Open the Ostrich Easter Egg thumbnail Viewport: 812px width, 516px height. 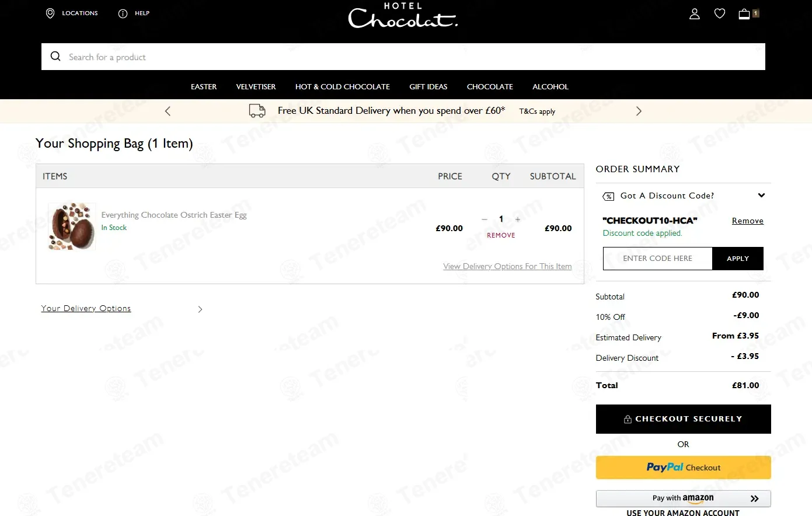point(72,226)
